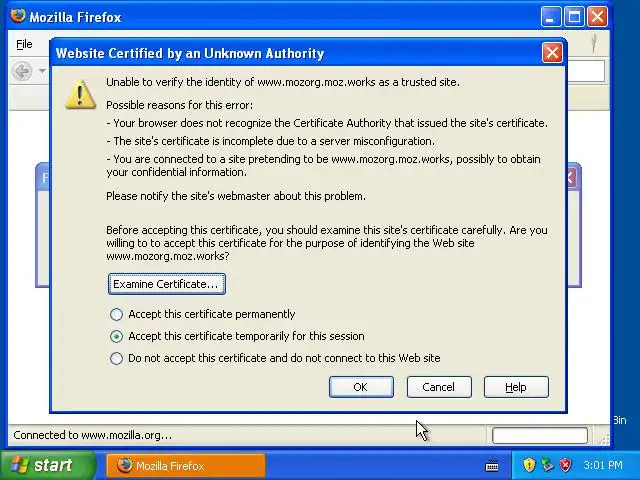The width and height of the screenshot is (640, 480).
Task: Open Help for the certificate warning
Action: [516, 387]
